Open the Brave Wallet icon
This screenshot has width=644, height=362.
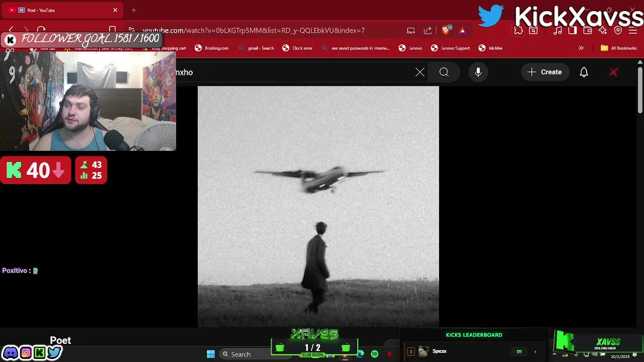[x=588, y=31]
